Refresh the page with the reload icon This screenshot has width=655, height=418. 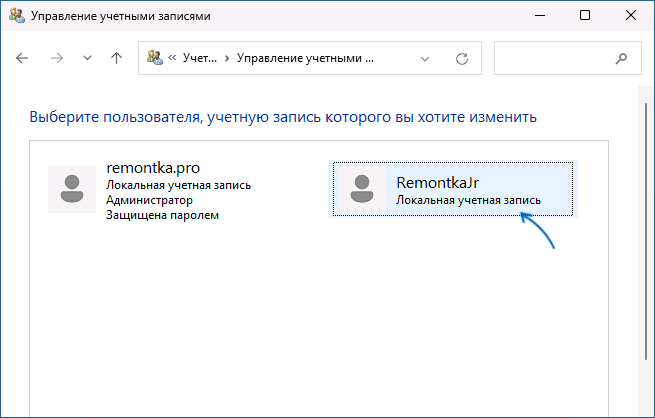(462, 58)
